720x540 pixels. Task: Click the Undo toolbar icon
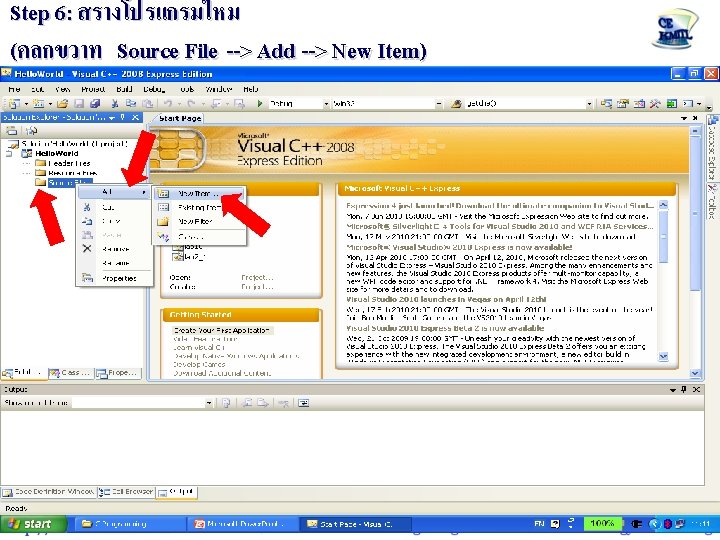point(168,104)
